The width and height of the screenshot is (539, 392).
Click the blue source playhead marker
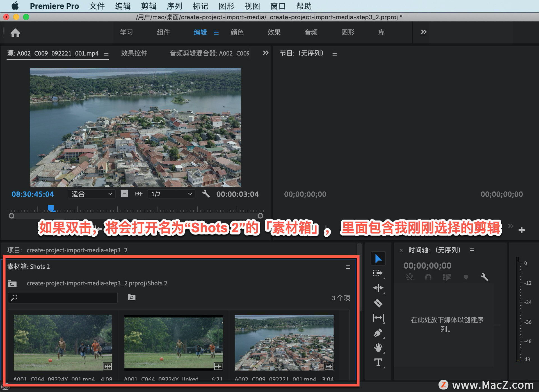51,208
